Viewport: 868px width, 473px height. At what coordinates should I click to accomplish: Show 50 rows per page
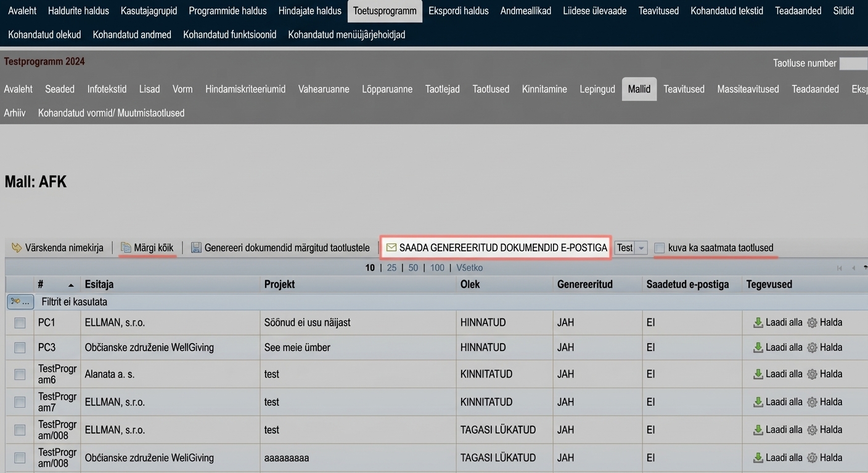(413, 268)
